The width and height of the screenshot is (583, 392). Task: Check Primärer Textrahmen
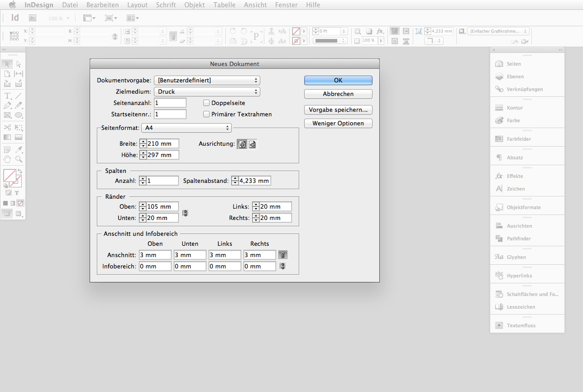206,114
